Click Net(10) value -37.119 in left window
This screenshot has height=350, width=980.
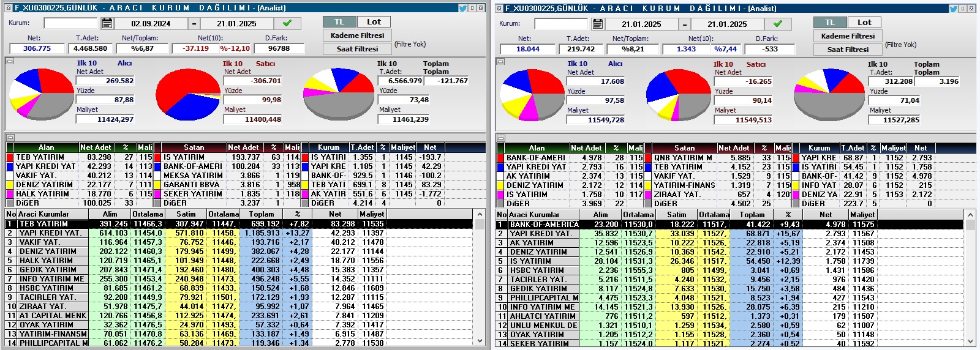coord(195,48)
